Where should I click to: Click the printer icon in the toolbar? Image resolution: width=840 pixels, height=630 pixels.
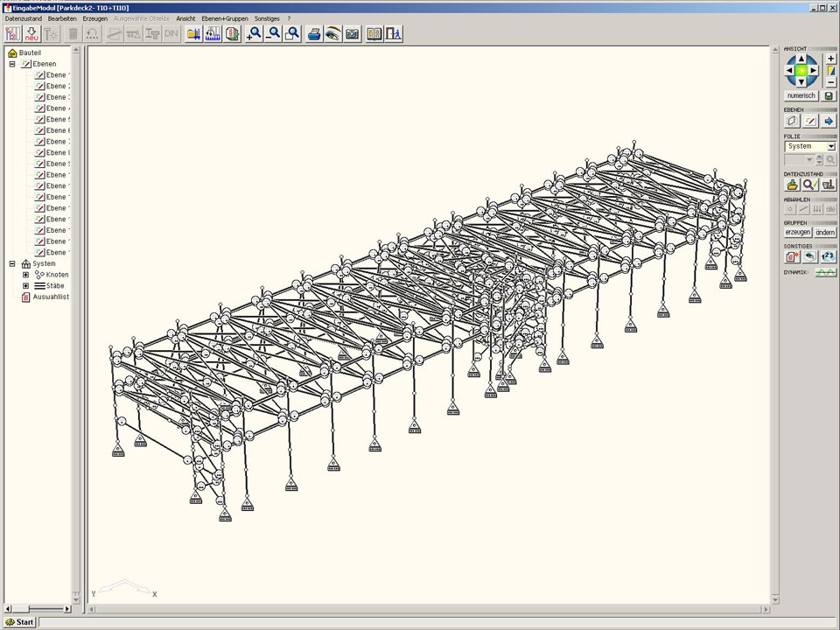point(313,34)
